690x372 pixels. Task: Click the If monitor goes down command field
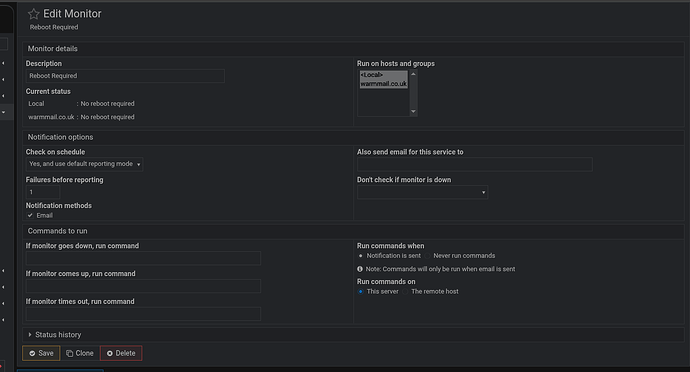[x=143, y=258]
